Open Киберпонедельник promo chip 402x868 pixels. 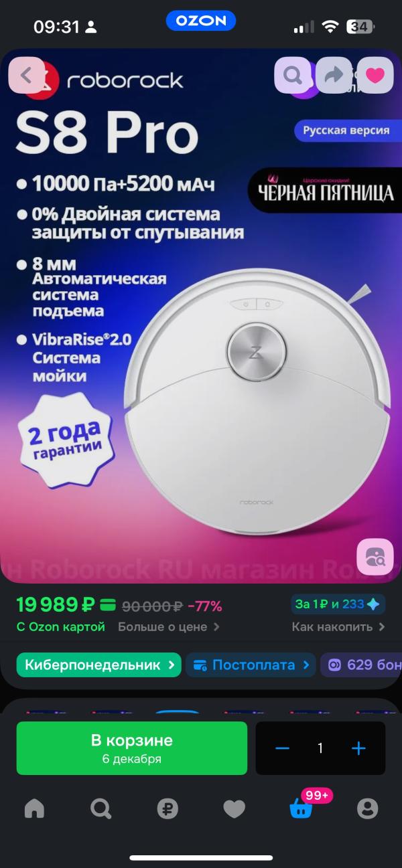click(x=99, y=665)
